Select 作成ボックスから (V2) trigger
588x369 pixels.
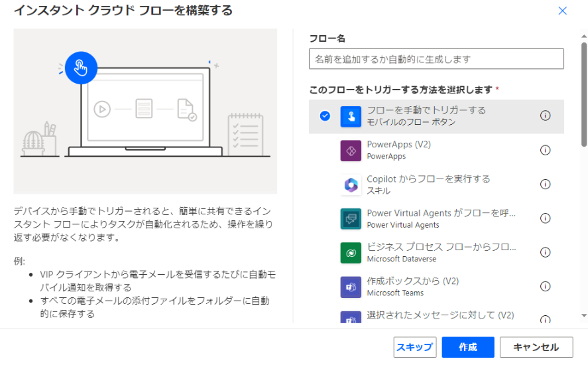[x=436, y=287]
